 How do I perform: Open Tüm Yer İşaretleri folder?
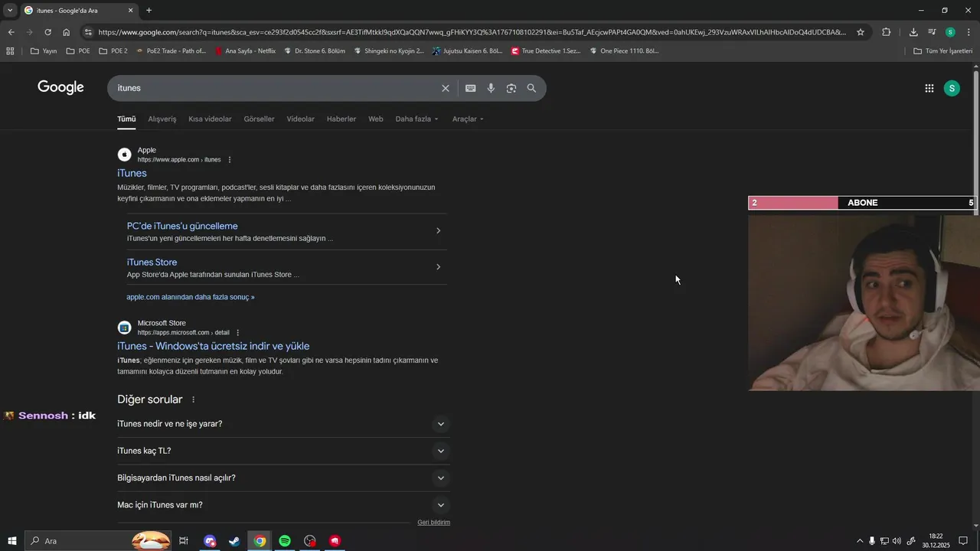point(942,51)
